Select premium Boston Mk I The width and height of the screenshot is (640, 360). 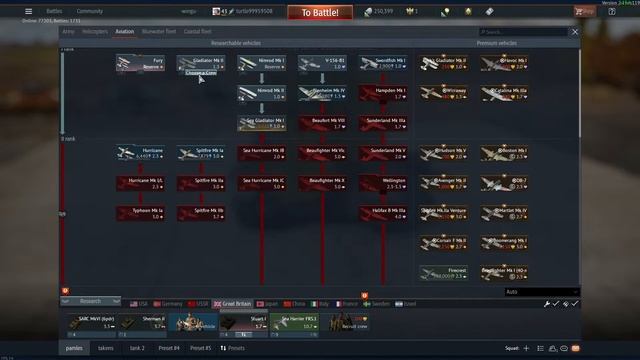(x=504, y=153)
